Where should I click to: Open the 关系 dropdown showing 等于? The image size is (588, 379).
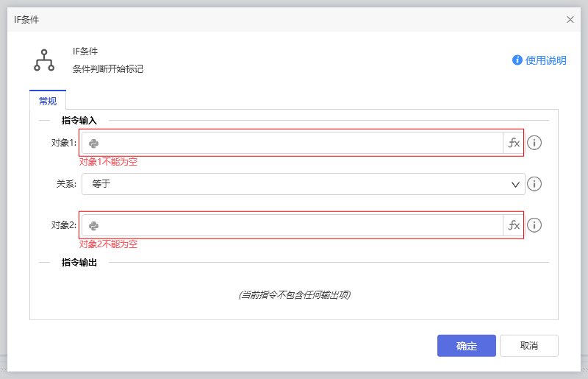tap(294, 184)
